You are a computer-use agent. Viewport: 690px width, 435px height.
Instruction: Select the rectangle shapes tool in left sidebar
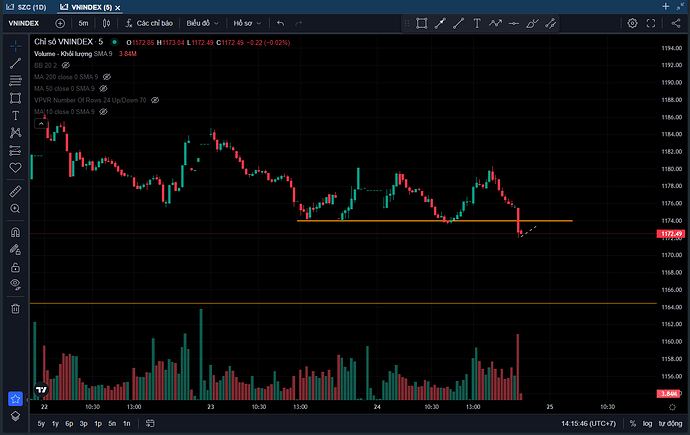15,98
